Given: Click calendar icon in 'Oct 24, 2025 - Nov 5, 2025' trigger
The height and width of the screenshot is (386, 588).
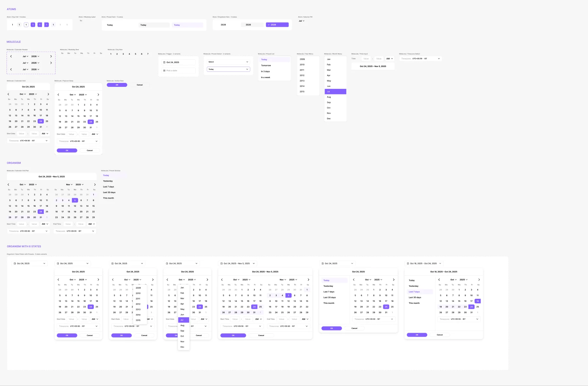Looking at the screenshot, I should (221, 263).
